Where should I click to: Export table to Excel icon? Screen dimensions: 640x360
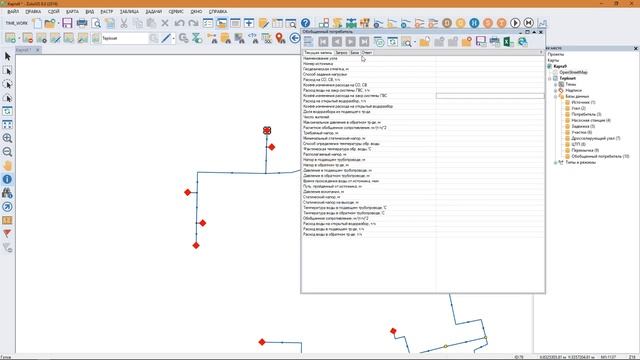[x=509, y=42]
